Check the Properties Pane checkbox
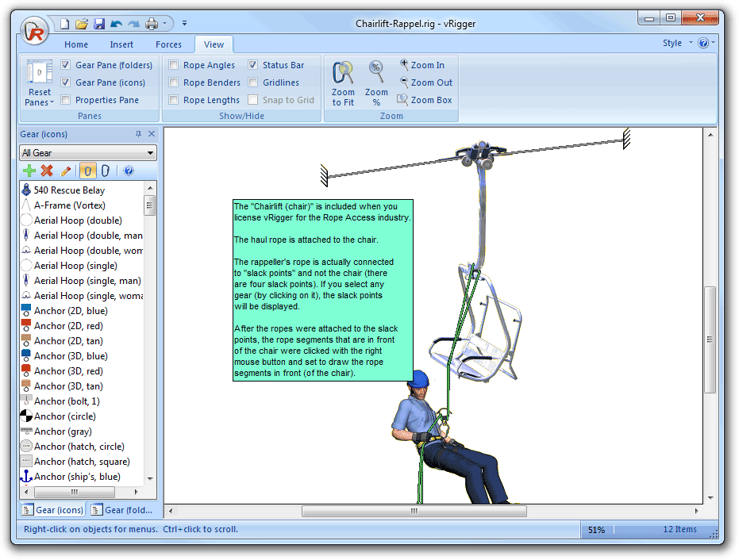 [x=66, y=100]
